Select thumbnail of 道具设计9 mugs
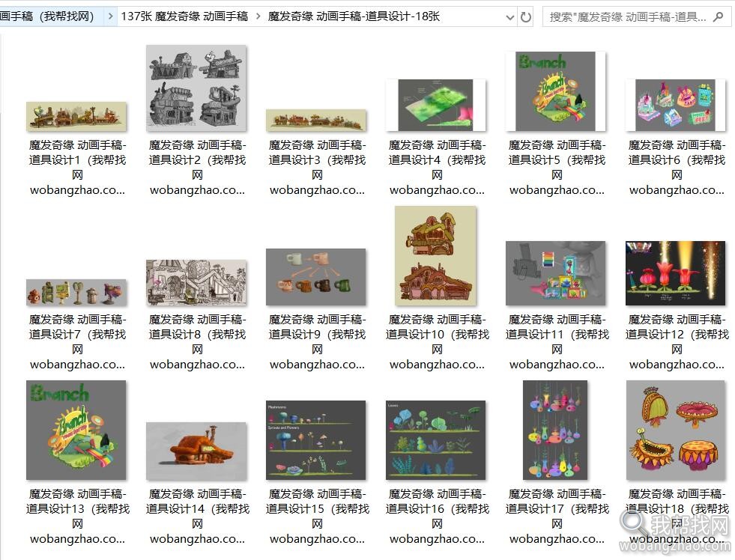 coord(316,277)
